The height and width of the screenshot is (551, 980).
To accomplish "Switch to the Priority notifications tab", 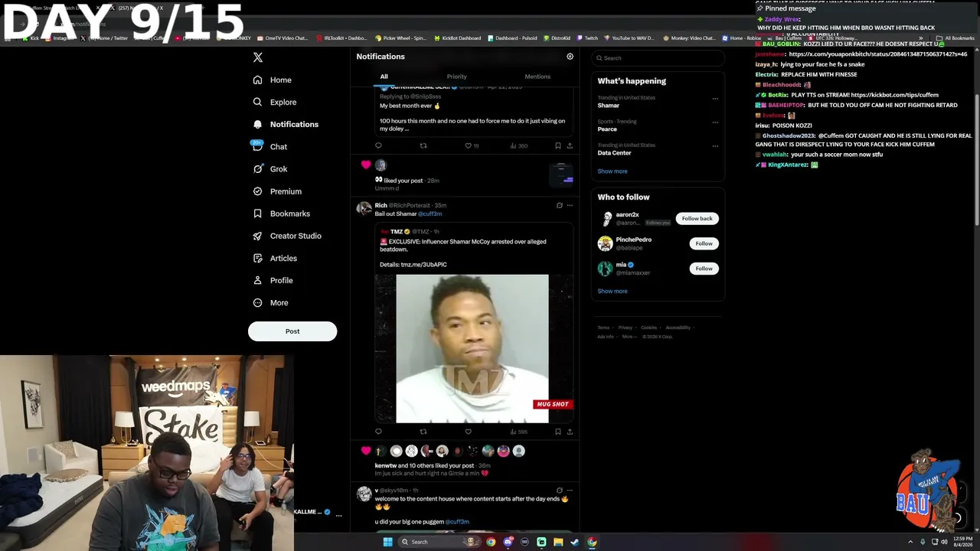I will (x=456, y=77).
